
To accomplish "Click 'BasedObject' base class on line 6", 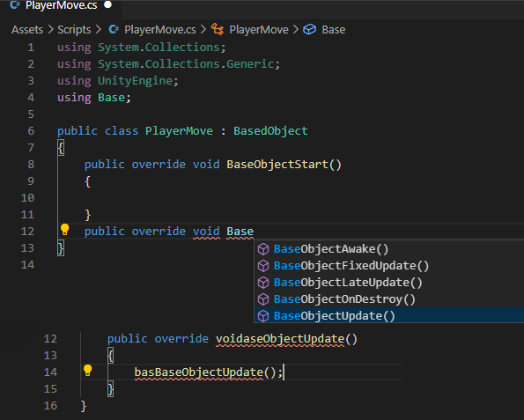I will pos(270,130).
